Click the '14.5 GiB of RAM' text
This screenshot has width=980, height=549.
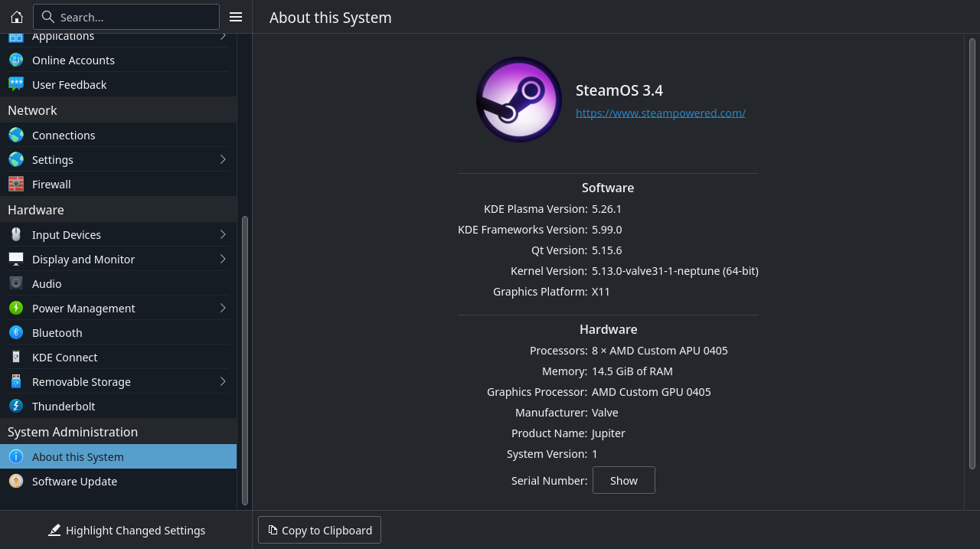point(632,371)
